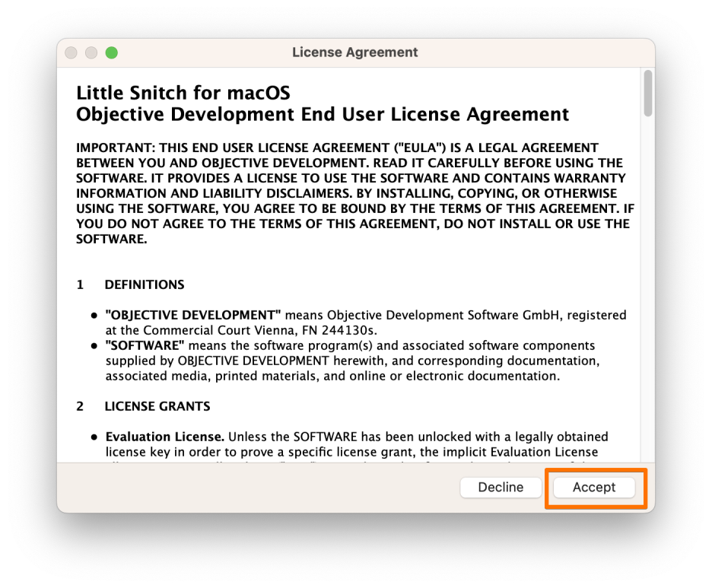
Task: Click the "2 LICENSE GRANTS" section heading
Action: pyautogui.click(x=143, y=406)
